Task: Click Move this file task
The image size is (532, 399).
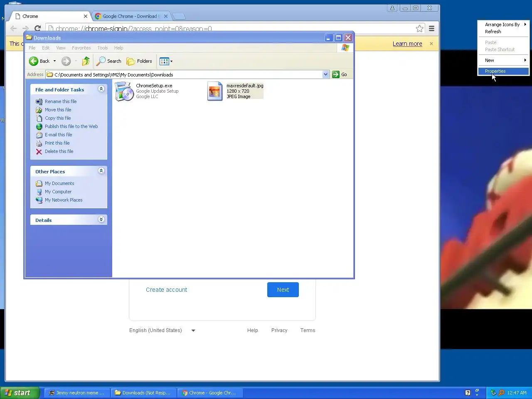Action: (58, 110)
